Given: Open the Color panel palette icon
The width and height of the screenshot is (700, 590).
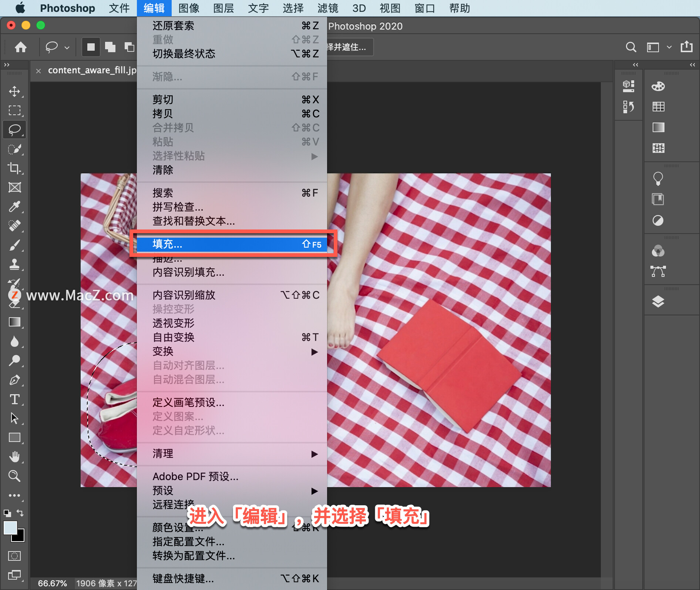Looking at the screenshot, I should click(x=658, y=86).
